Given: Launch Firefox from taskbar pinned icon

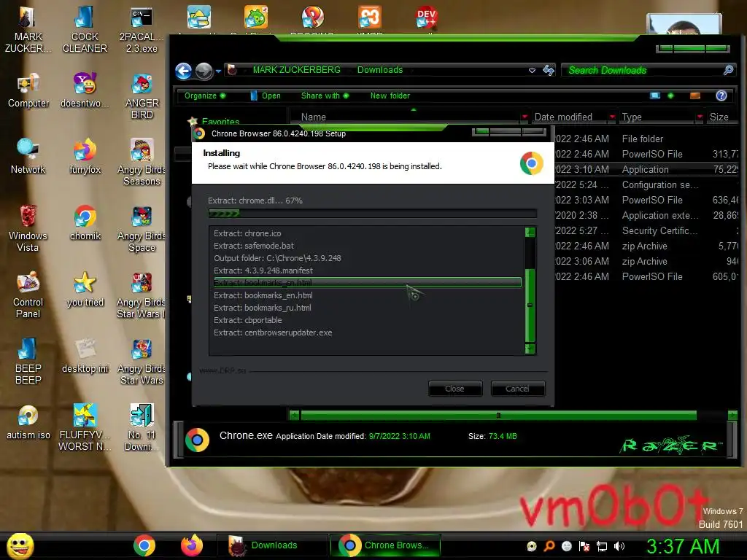Looking at the screenshot, I should pos(192,545).
